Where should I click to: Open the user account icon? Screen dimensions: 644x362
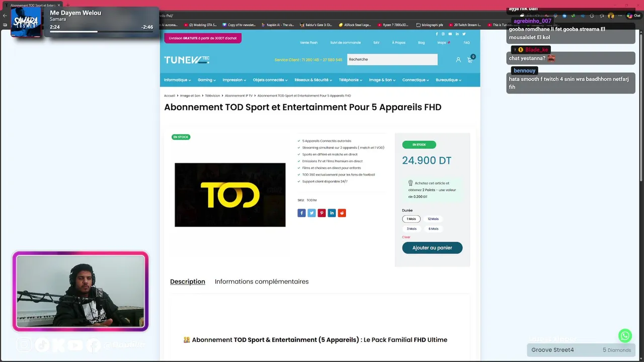pos(458,59)
